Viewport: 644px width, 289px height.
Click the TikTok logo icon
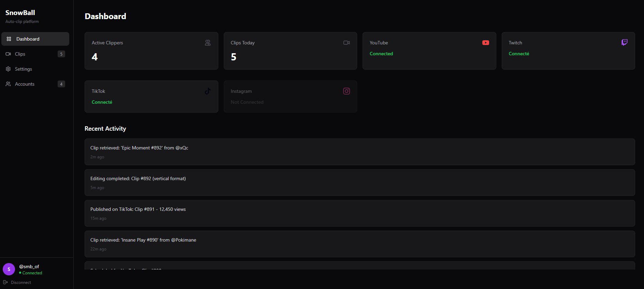208,91
